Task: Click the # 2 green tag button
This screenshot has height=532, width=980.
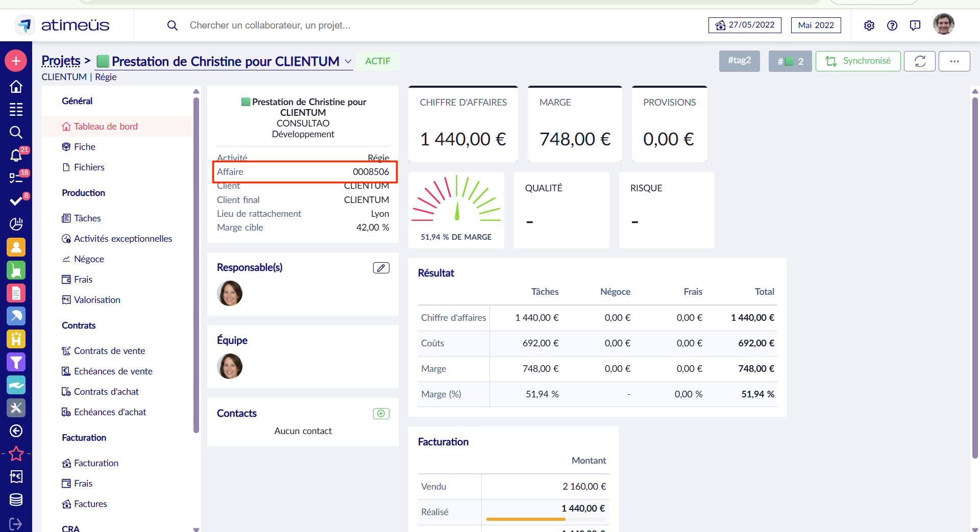Action: [x=790, y=61]
